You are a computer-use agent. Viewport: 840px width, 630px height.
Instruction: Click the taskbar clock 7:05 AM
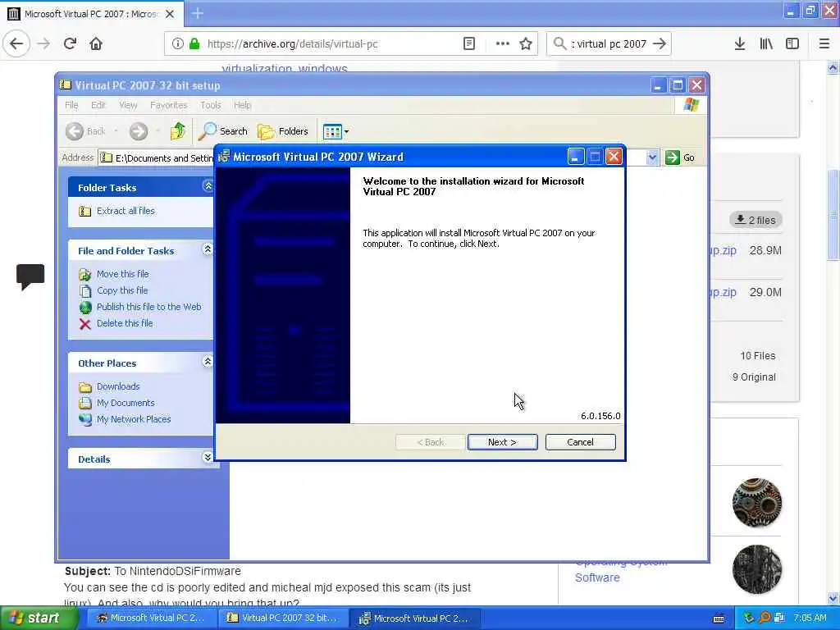click(810, 619)
